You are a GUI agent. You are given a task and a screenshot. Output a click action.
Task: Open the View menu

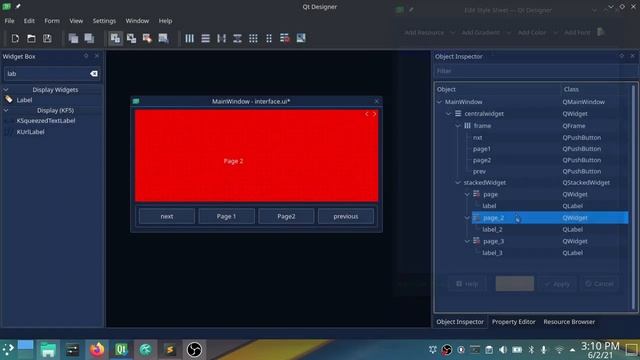pos(76,21)
